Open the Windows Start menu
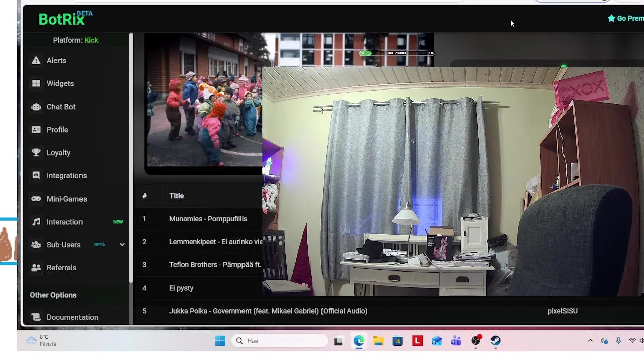 [x=220, y=341]
